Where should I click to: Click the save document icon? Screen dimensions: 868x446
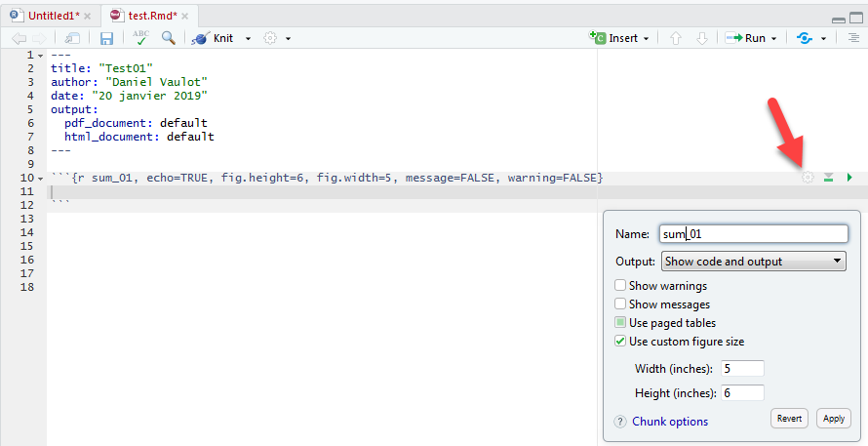coord(107,38)
